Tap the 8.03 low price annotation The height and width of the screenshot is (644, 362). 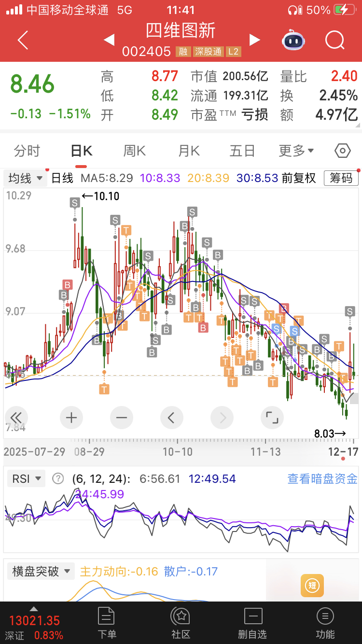click(330, 434)
